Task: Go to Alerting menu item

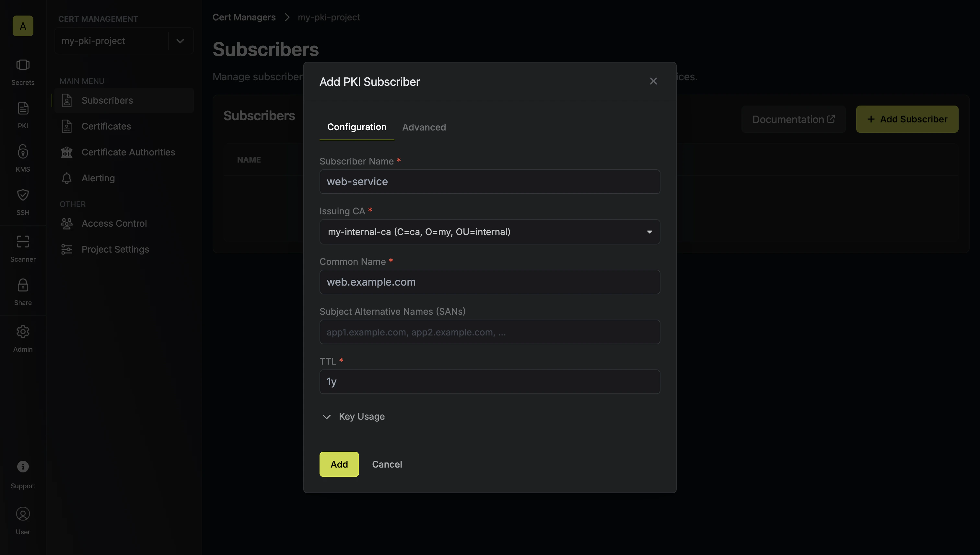Action: tap(124, 178)
